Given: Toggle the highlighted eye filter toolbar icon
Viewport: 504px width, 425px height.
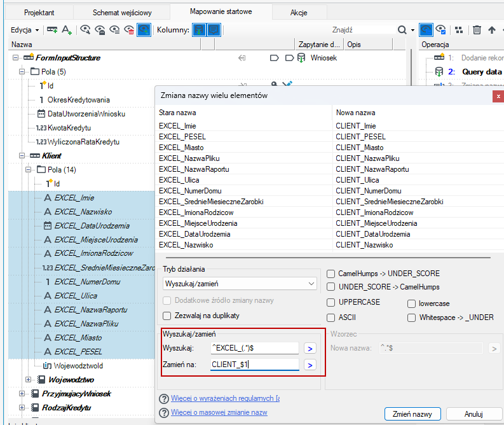Looking at the screenshot, I should 144,30.
